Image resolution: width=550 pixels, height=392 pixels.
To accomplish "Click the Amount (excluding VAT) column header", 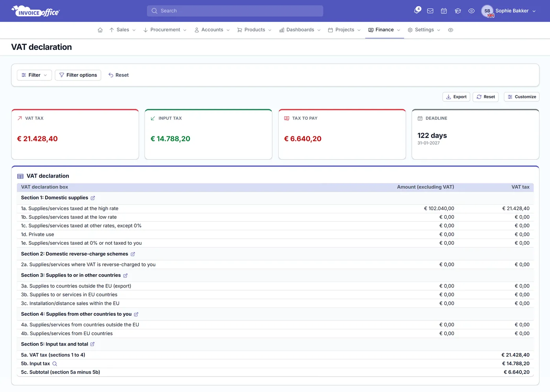I will (425, 187).
